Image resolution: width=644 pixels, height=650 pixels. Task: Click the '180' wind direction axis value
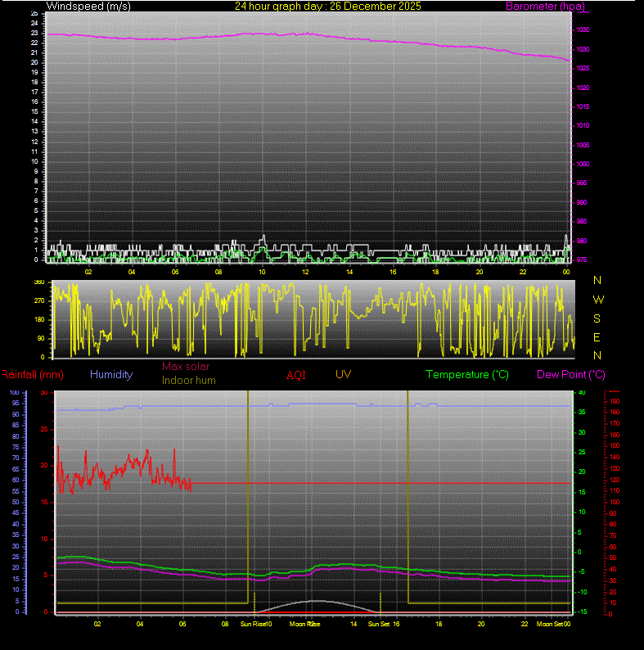click(x=39, y=319)
